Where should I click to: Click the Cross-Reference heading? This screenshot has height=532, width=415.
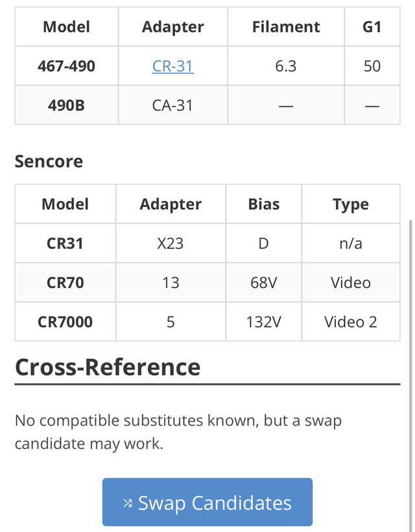tap(108, 367)
